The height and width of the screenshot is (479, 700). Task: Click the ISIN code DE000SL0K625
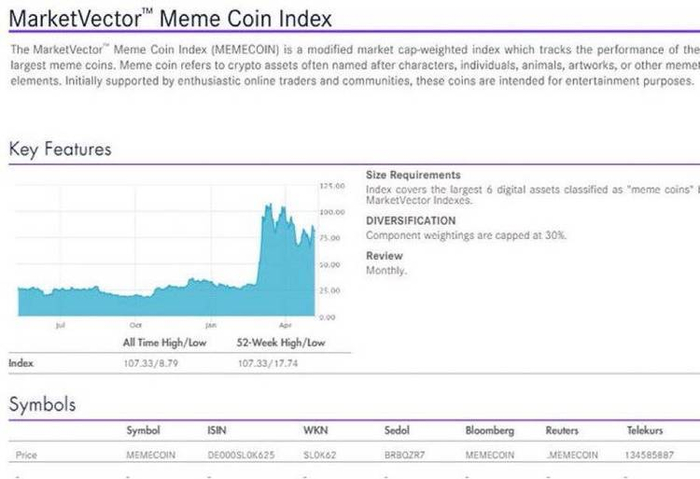point(240,455)
